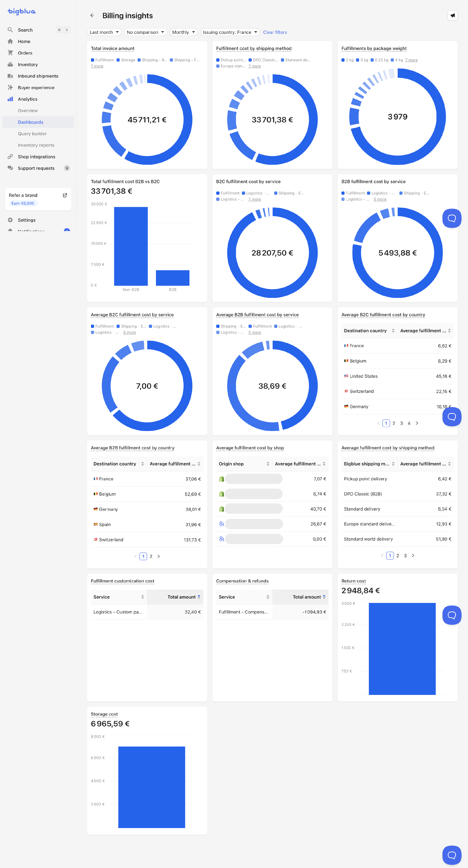Open the Last month date range dropdown

[x=104, y=32]
